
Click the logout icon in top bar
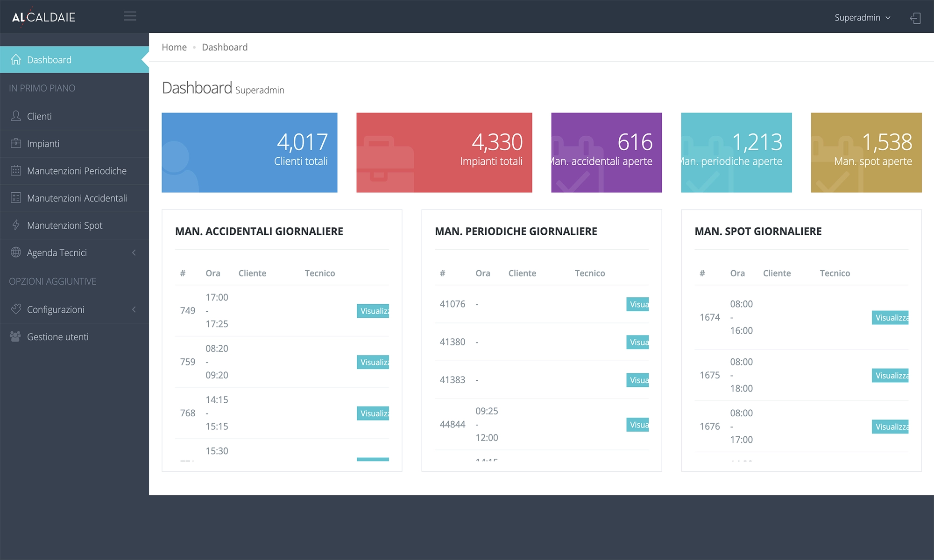[x=915, y=18]
